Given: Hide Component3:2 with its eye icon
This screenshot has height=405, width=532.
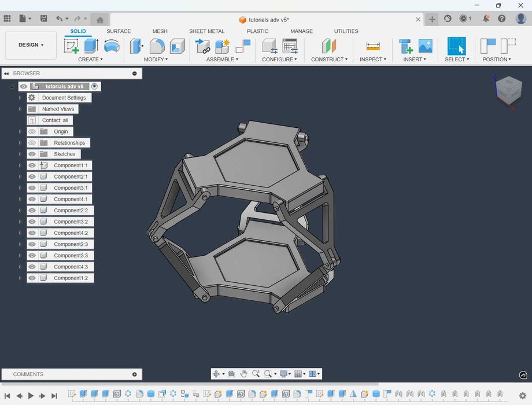Looking at the screenshot, I should click(32, 222).
